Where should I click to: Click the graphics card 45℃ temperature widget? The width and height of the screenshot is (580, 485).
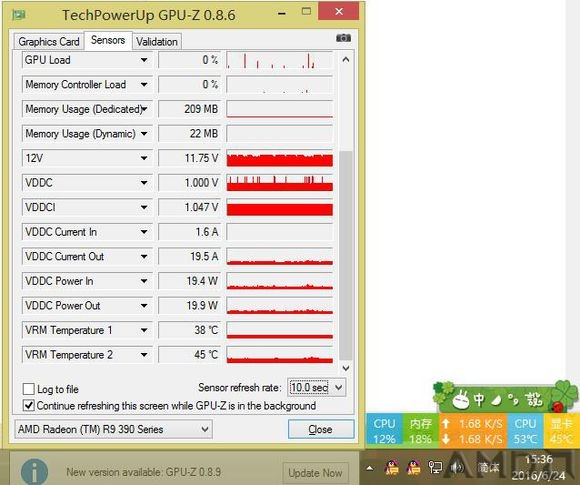[561, 431]
